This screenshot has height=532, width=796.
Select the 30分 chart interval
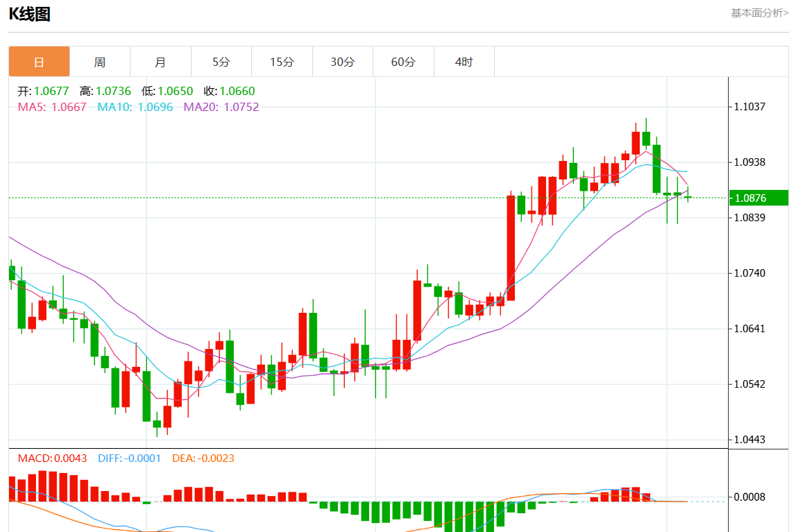click(343, 62)
